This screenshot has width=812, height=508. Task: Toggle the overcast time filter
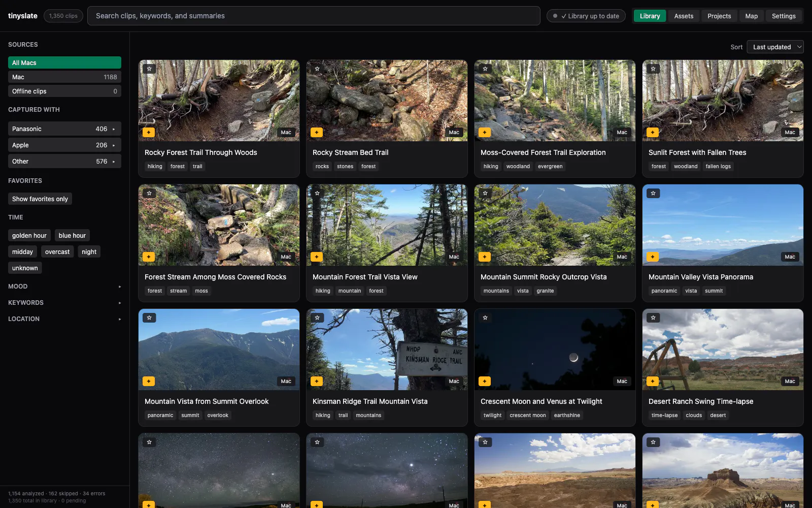pyautogui.click(x=57, y=251)
